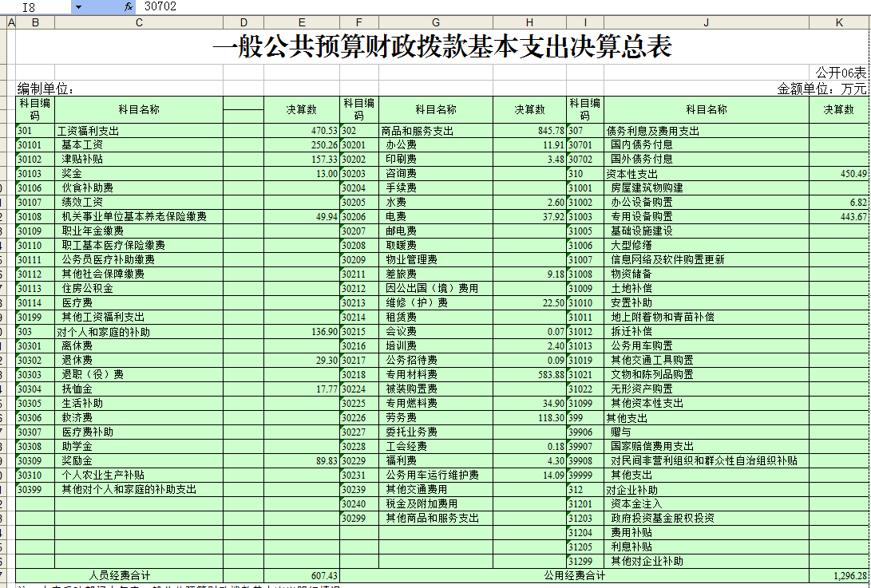
Task: Click the formula bar containing 30702
Action: (479, 6)
